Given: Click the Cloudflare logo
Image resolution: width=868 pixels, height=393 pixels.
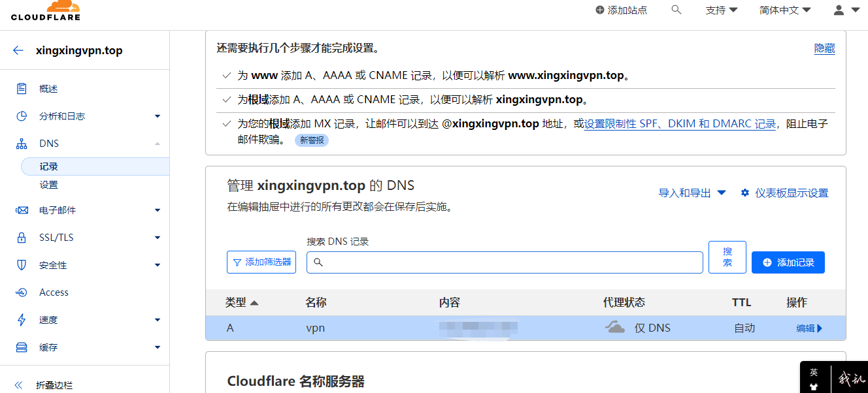Looking at the screenshot, I should (46, 10).
